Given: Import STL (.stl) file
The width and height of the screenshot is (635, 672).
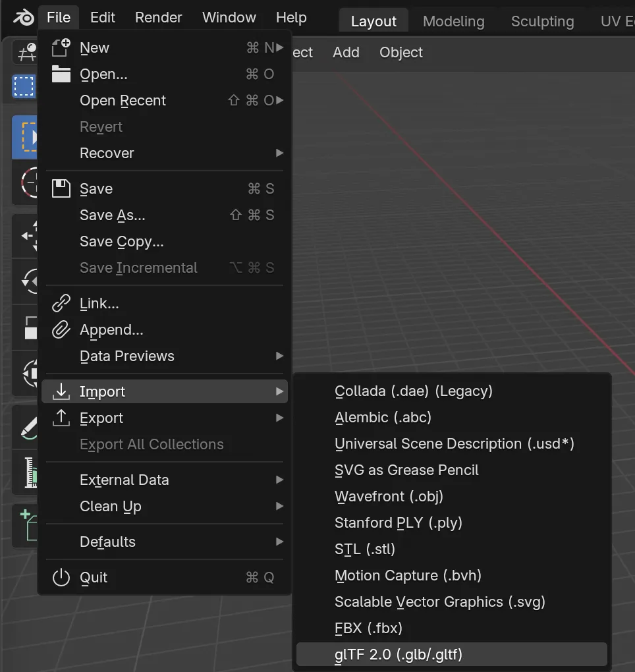Looking at the screenshot, I should tap(452, 549).
